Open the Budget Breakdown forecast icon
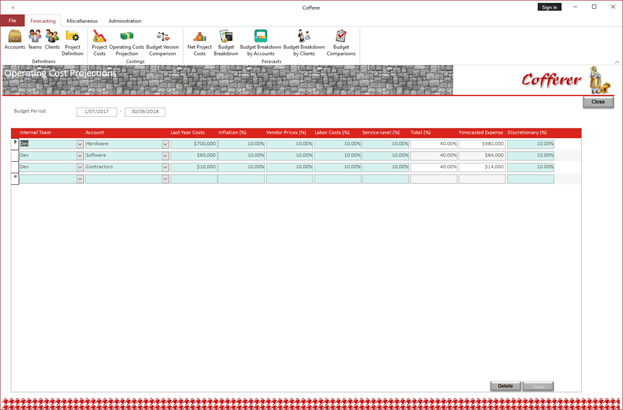Viewport: 623px width, 410px height. [x=226, y=43]
